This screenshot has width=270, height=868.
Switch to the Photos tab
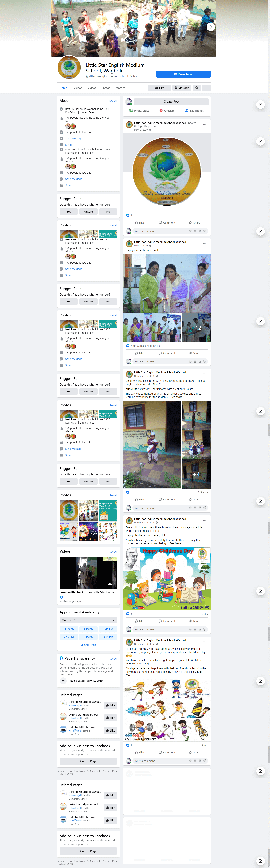[x=106, y=88]
